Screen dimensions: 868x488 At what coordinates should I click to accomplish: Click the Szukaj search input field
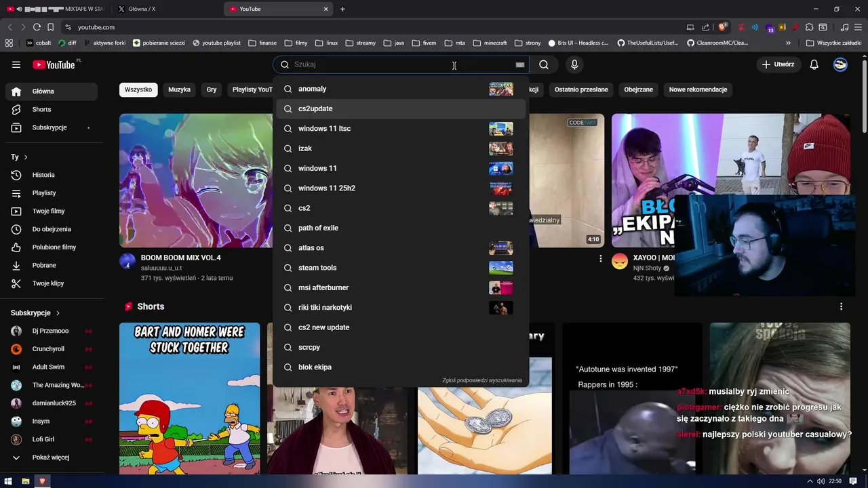(400, 64)
